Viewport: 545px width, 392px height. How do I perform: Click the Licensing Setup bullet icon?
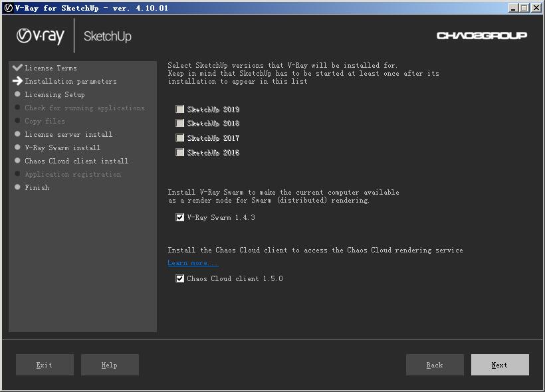(17, 94)
